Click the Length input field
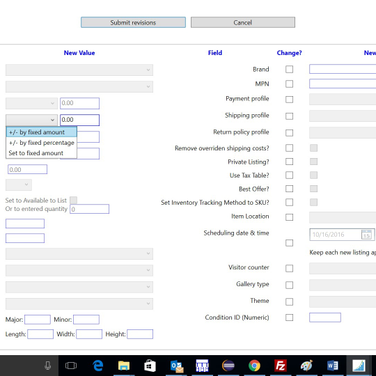 coord(40,334)
